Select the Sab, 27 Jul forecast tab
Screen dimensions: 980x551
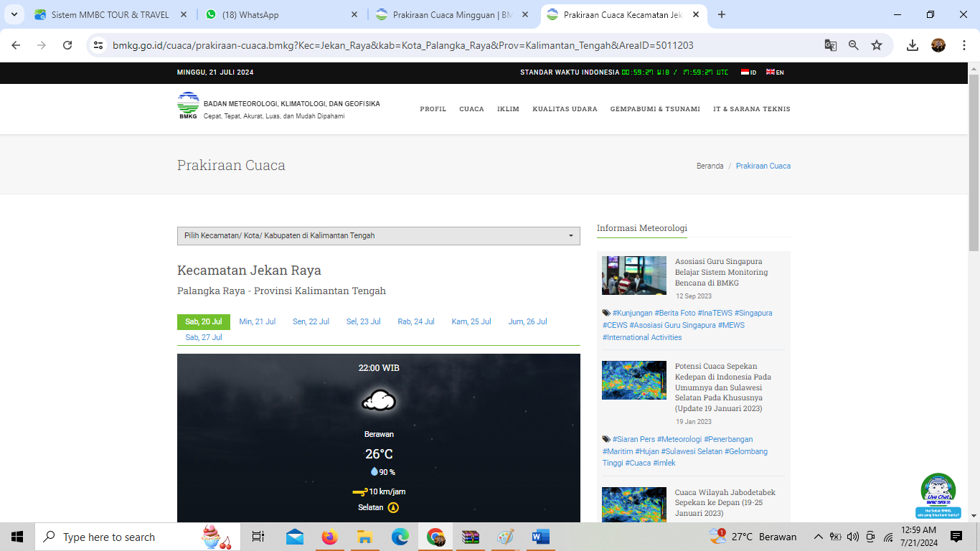click(x=204, y=337)
